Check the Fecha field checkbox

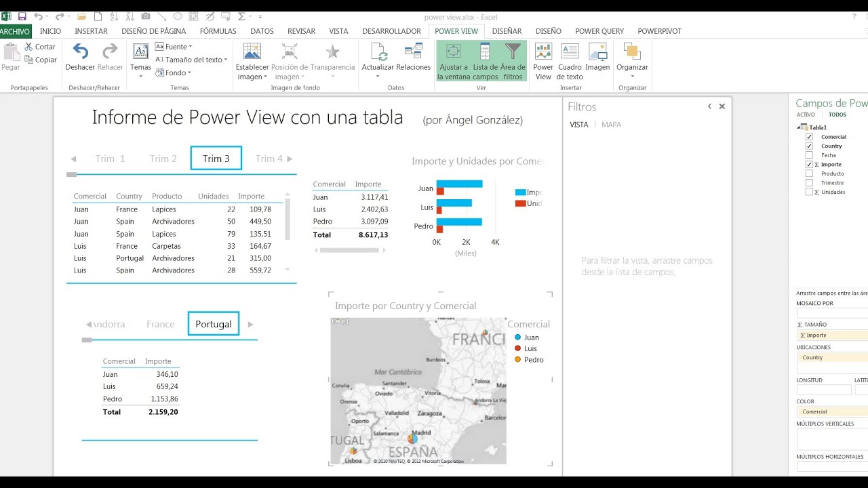coord(809,155)
